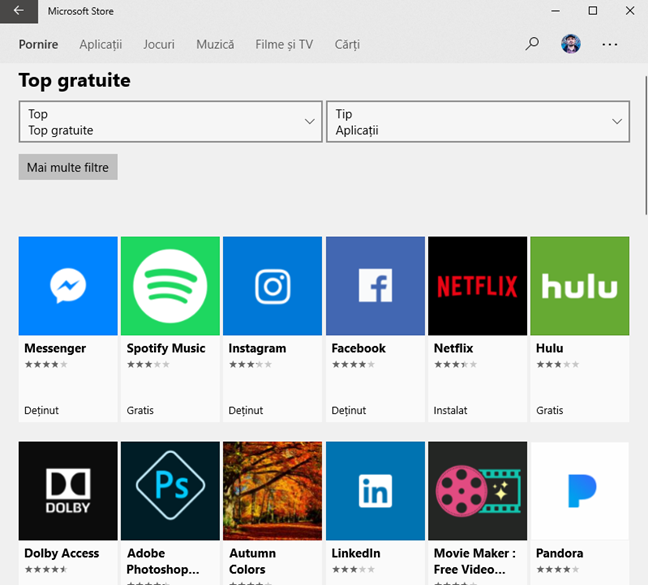Switch to the Filme și TV tab
This screenshot has height=585, width=648.
[x=284, y=44]
